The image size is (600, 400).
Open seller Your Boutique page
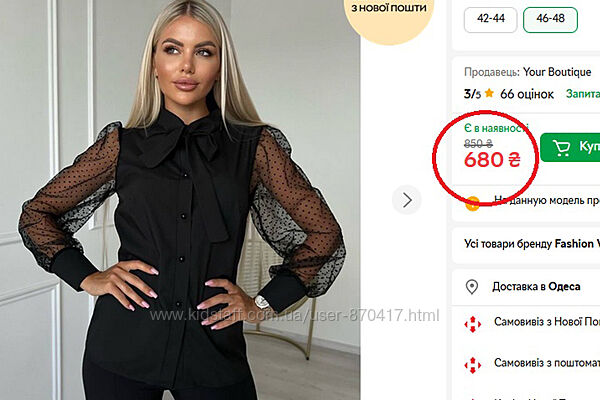557,72
